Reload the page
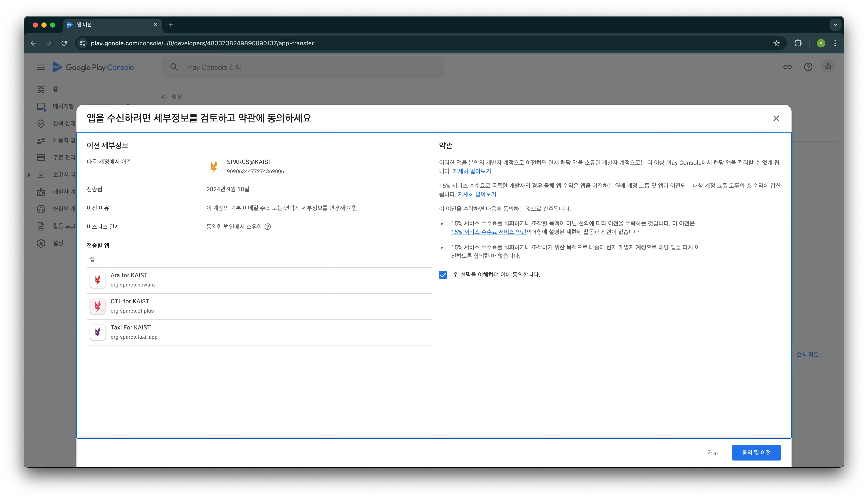This screenshot has width=868, height=499. coord(64,43)
